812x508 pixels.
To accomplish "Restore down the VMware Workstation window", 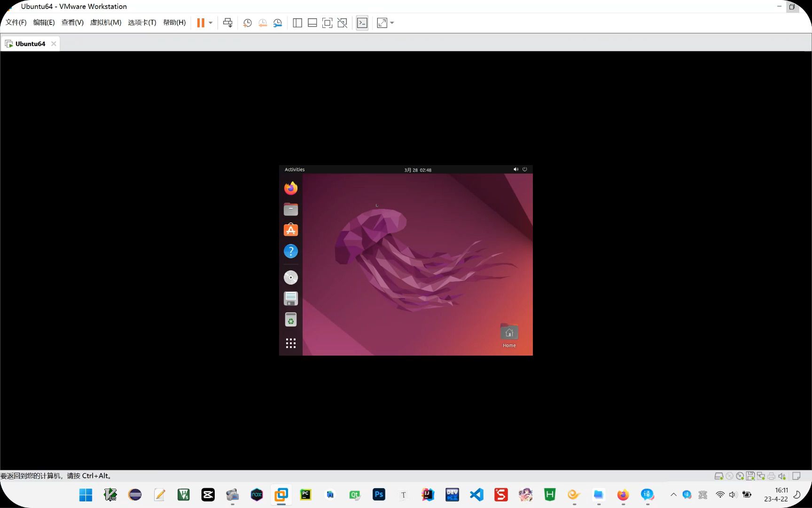I will tap(792, 7).
